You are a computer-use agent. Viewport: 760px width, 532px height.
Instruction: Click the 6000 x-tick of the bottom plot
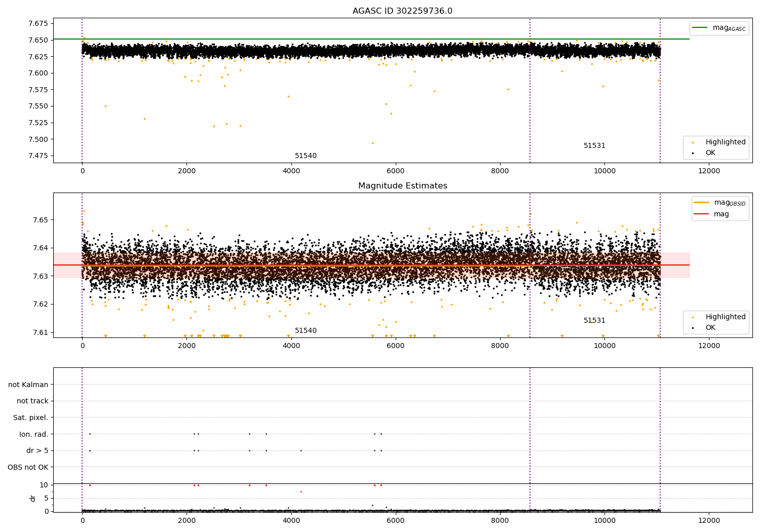pos(396,520)
